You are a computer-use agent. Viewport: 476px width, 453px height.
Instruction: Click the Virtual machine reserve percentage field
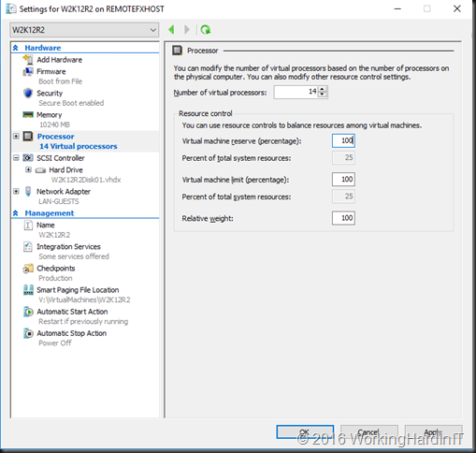[343, 140]
